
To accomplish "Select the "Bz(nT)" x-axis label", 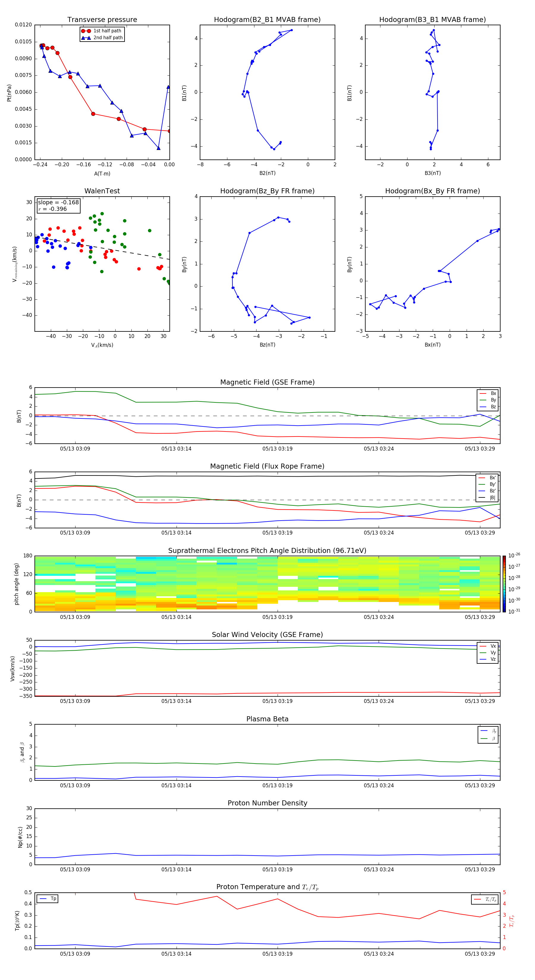I will [267, 345].
